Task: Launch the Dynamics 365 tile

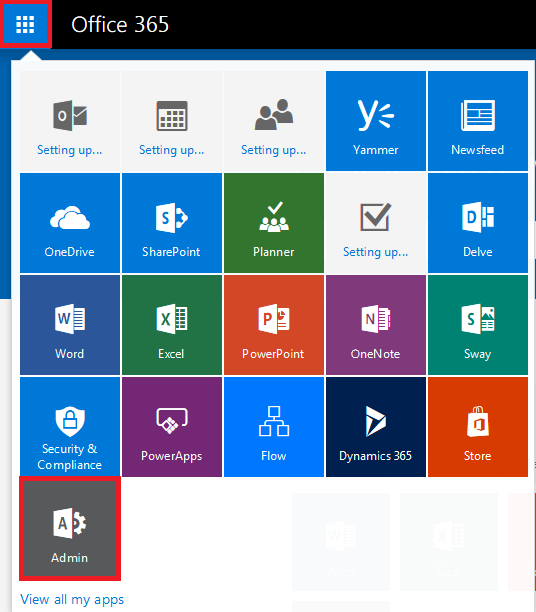Action: tap(376, 427)
